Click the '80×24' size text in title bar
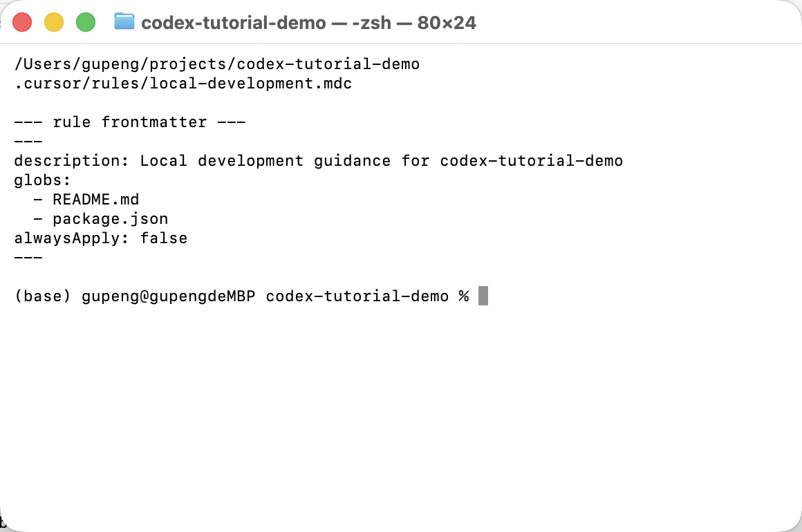The height and width of the screenshot is (532, 802). click(447, 23)
